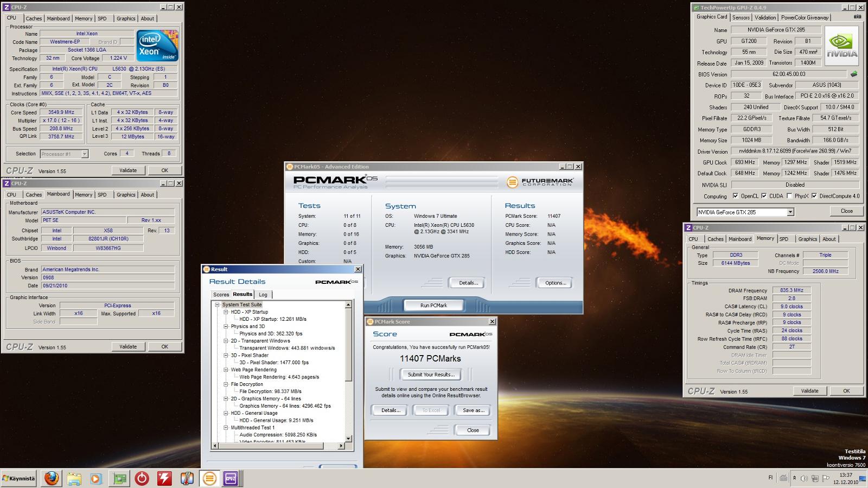The width and height of the screenshot is (868, 488).
Task: Click Close button in GPU-Z window
Action: [846, 211]
